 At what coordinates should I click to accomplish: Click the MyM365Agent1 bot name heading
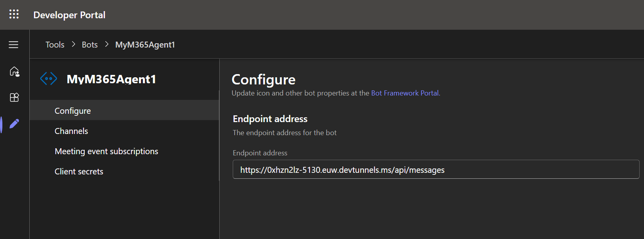coord(111,79)
